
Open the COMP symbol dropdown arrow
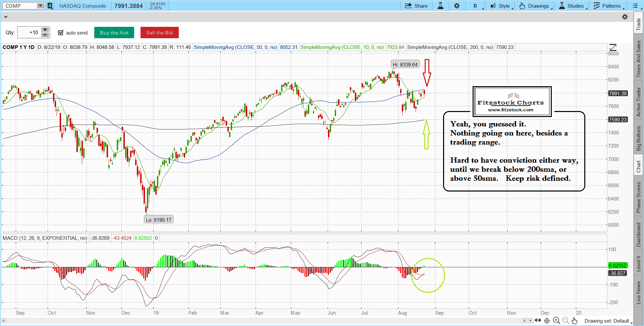click(x=40, y=6)
